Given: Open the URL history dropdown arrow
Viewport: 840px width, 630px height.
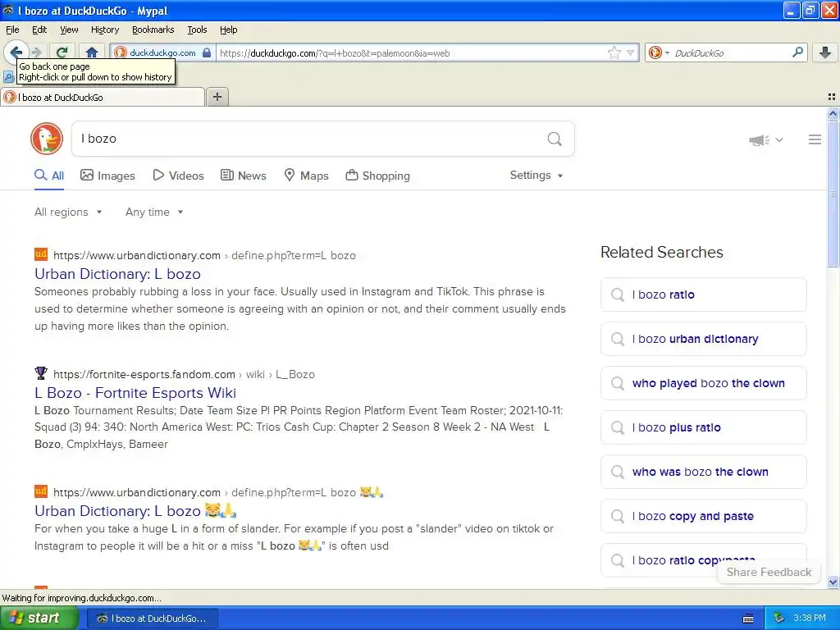Looking at the screenshot, I should coord(631,52).
